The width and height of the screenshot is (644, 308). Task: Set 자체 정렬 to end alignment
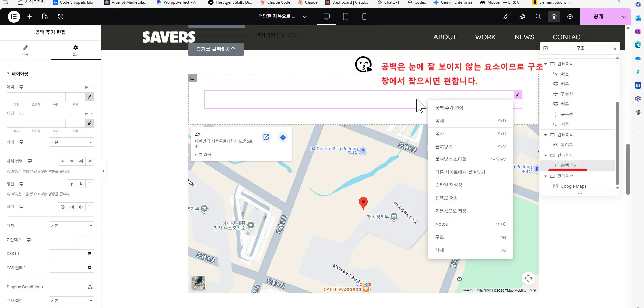[81, 161]
